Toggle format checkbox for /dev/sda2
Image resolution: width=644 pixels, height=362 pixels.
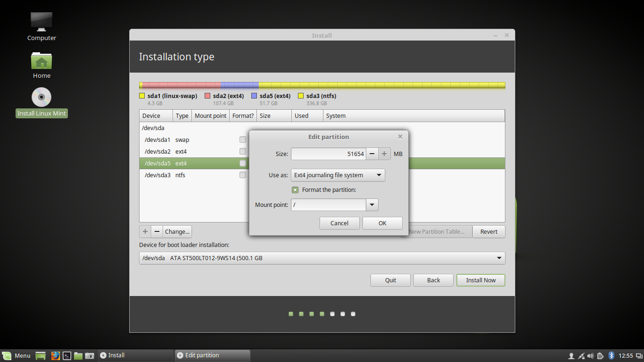(243, 151)
